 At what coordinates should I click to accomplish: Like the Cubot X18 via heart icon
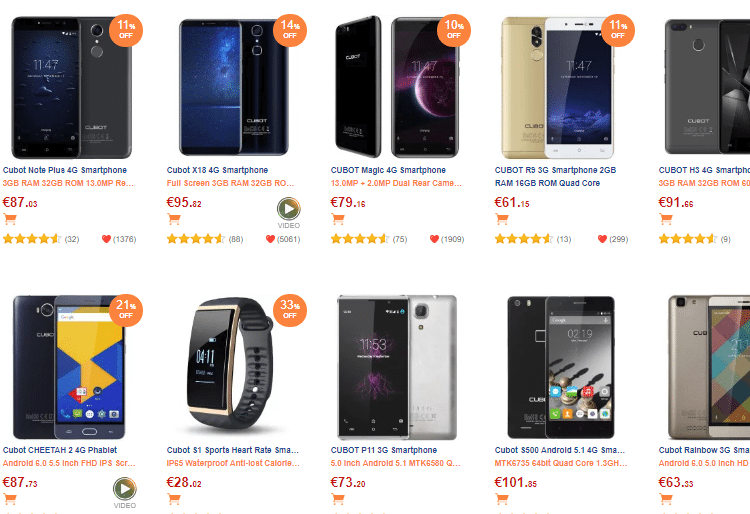coord(270,239)
